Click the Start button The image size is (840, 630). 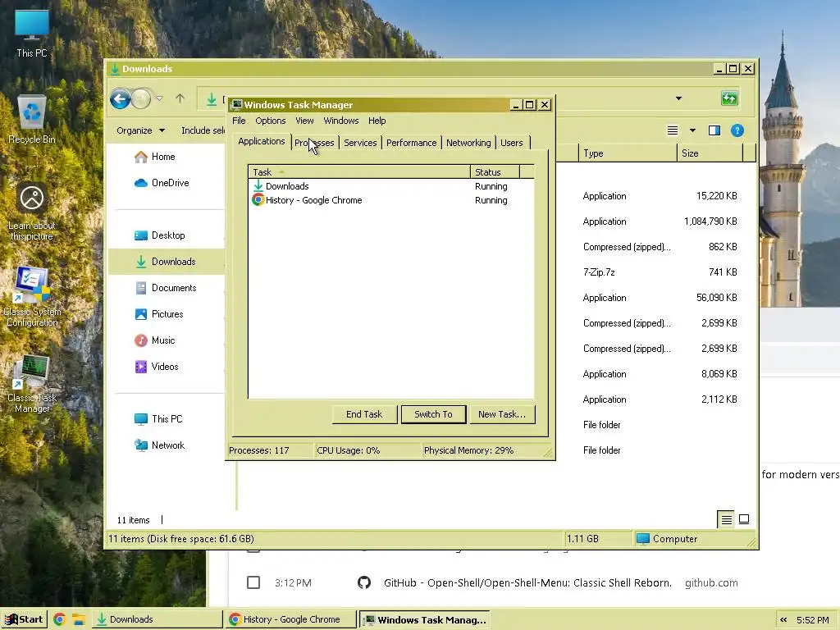click(24, 619)
